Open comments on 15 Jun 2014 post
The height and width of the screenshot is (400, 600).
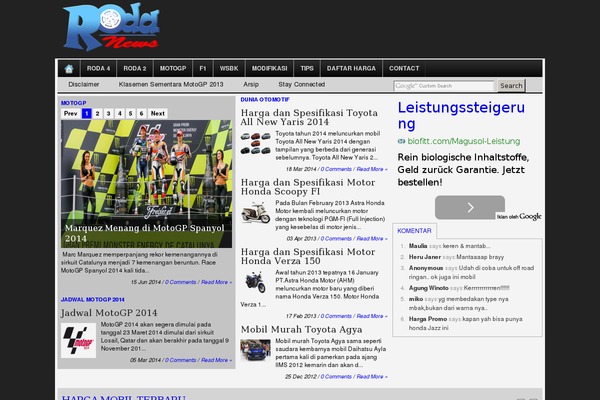click(181, 282)
